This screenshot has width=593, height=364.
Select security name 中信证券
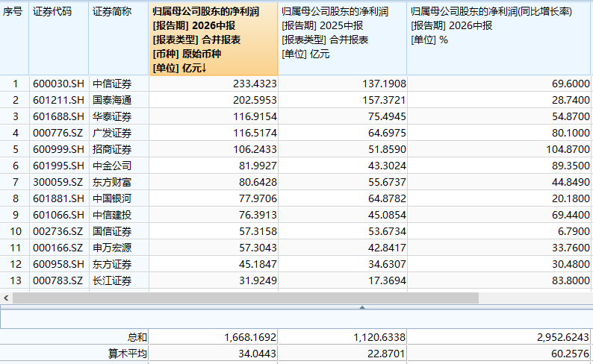coord(112,84)
